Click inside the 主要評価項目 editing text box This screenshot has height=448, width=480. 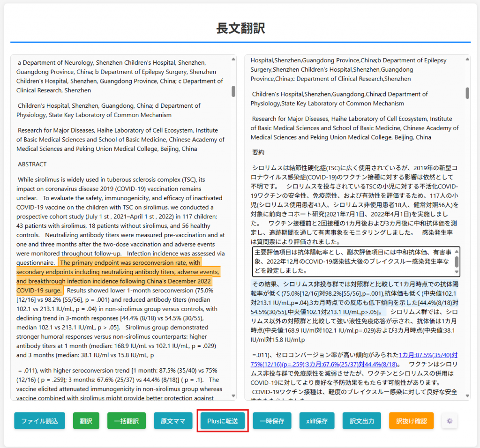point(352,261)
